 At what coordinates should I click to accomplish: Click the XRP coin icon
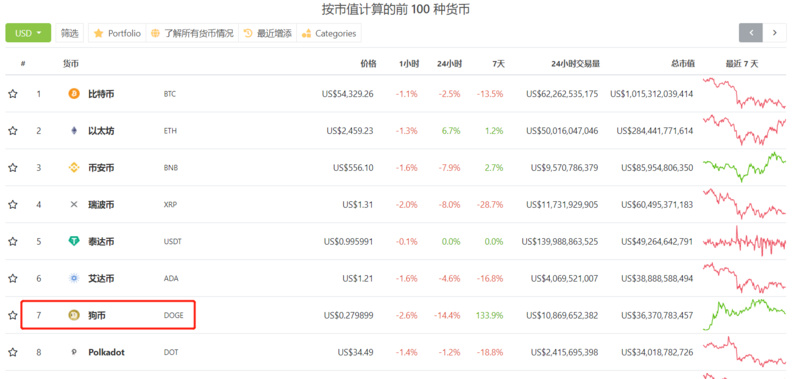[x=74, y=205]
